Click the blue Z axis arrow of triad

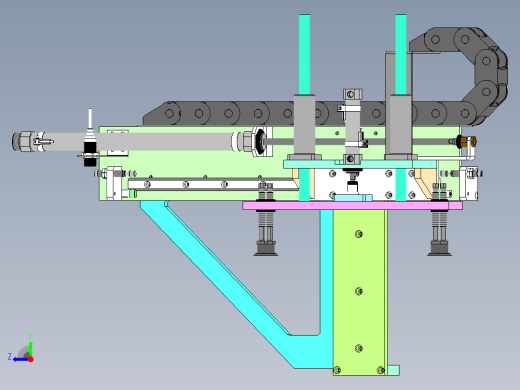coord(21,359)
